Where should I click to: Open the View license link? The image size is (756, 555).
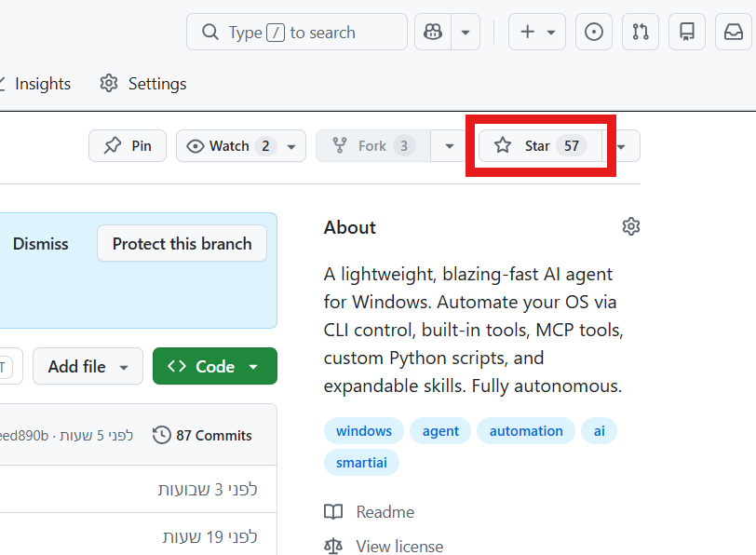click(x=384, y=547)
